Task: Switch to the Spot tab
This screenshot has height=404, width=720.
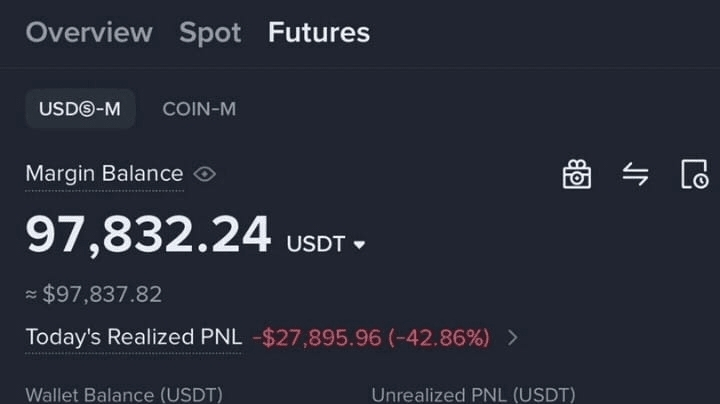Action: point(210,33)
